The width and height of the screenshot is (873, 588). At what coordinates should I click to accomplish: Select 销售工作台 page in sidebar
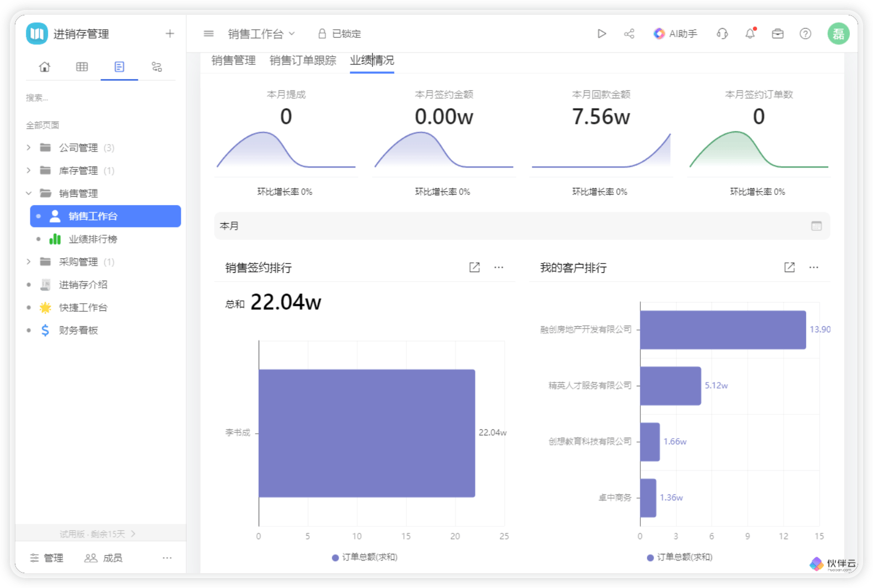tap(105, 216)
